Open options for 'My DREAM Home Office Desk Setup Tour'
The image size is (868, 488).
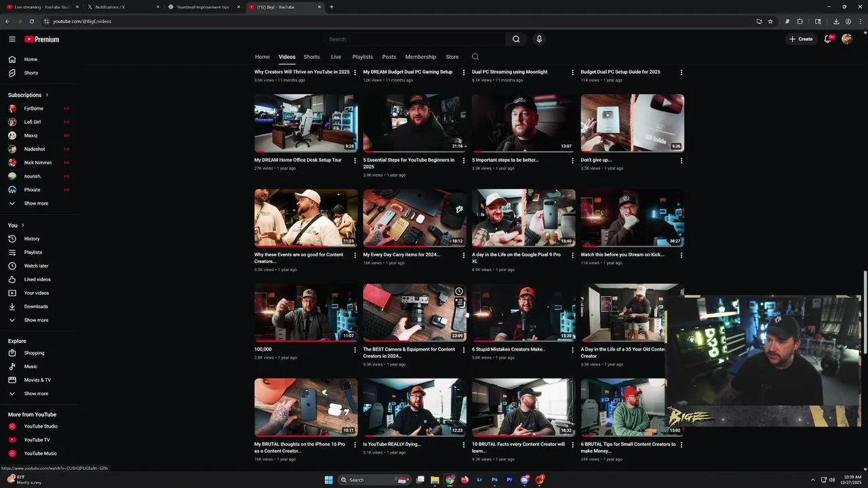355,161
